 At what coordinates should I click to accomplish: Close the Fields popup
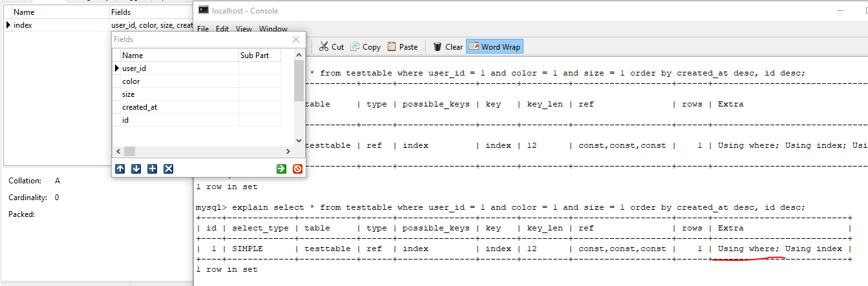tap(297, 39)
